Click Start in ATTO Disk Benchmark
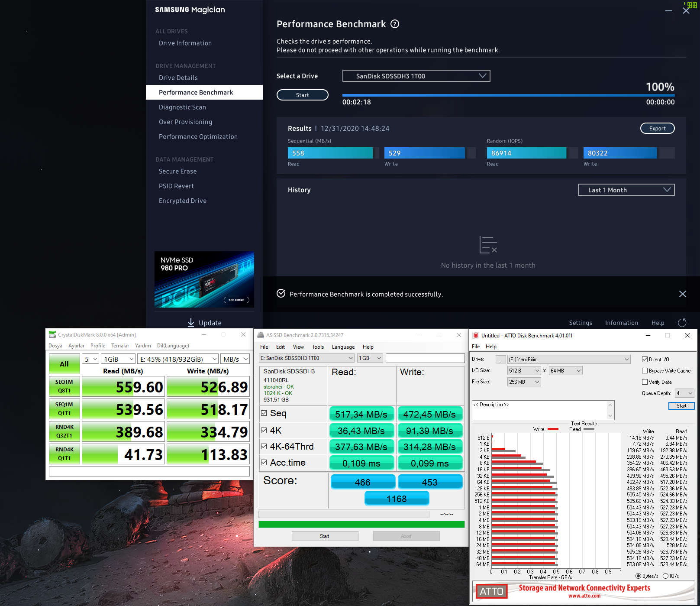 pyautogui.click(x=681, y=406)
